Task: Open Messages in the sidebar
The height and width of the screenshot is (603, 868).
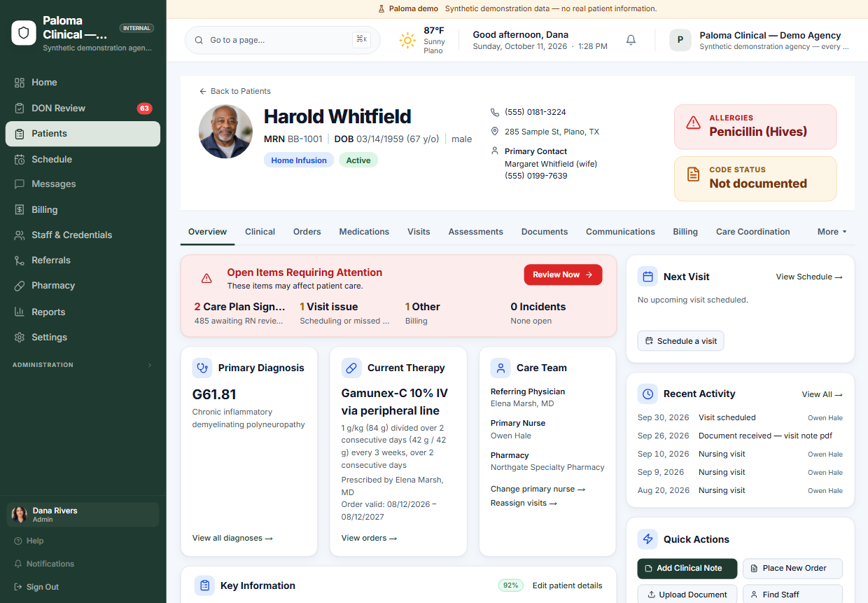Action: [83, 184]
